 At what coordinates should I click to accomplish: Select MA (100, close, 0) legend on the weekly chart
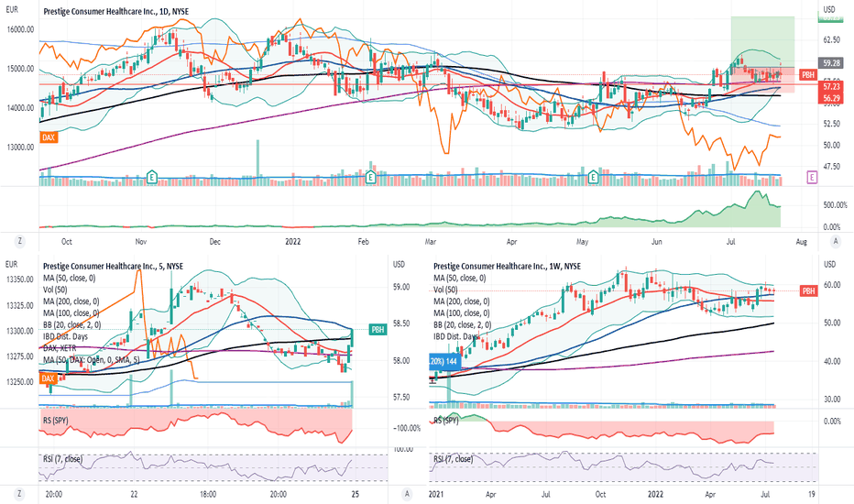[x=462, y=313]
